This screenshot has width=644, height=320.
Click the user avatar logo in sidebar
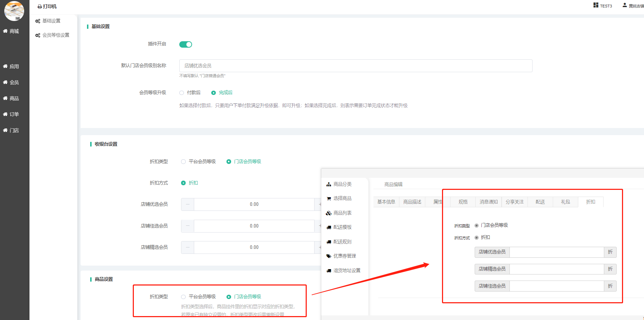pyautogui.click(x=14, y=11)
